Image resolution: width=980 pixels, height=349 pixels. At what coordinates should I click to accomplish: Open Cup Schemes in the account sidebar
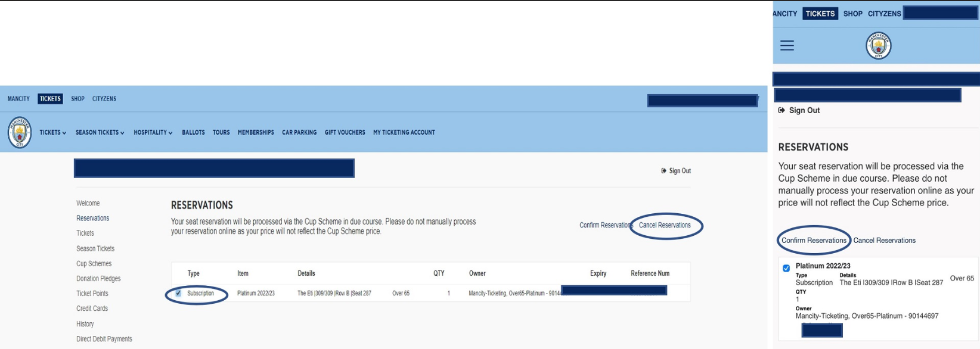pyautogui.click(x=94, y=264)
